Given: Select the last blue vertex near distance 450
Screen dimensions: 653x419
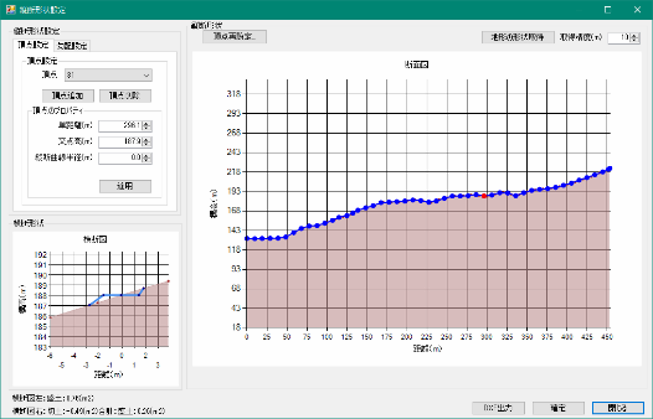Looking at the screenshot, I should 609,169.
